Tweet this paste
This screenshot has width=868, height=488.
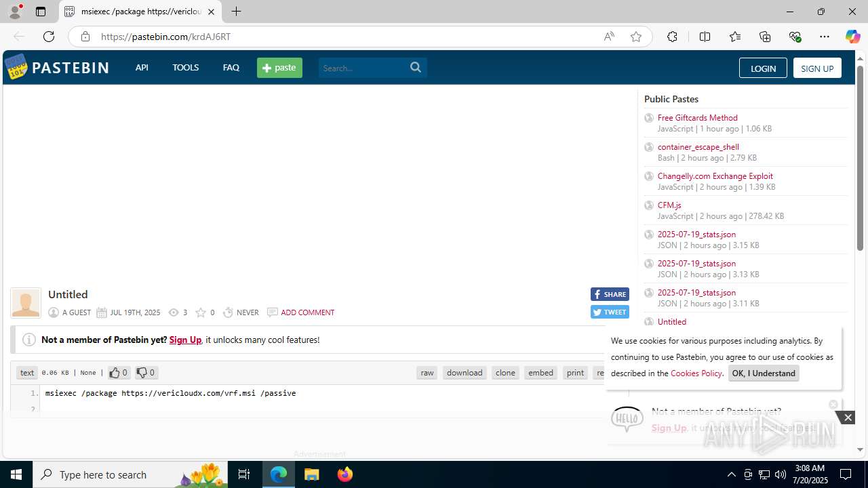point(610,312)
